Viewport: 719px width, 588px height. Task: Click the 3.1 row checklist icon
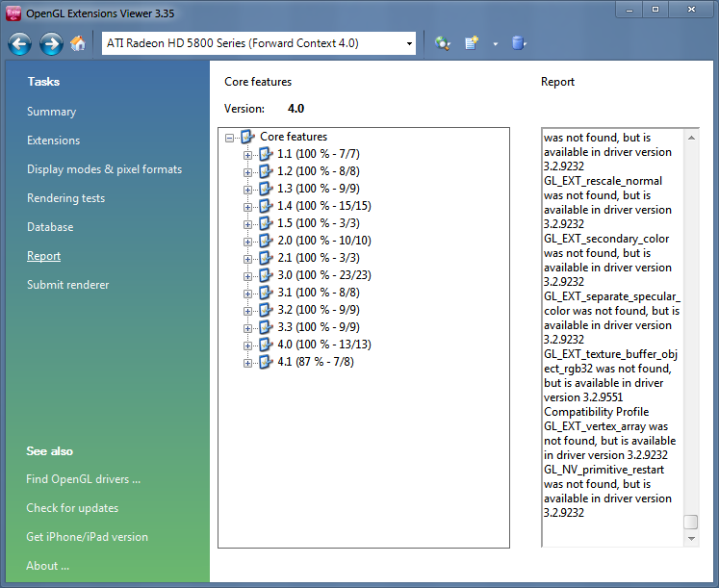(266, 292)
